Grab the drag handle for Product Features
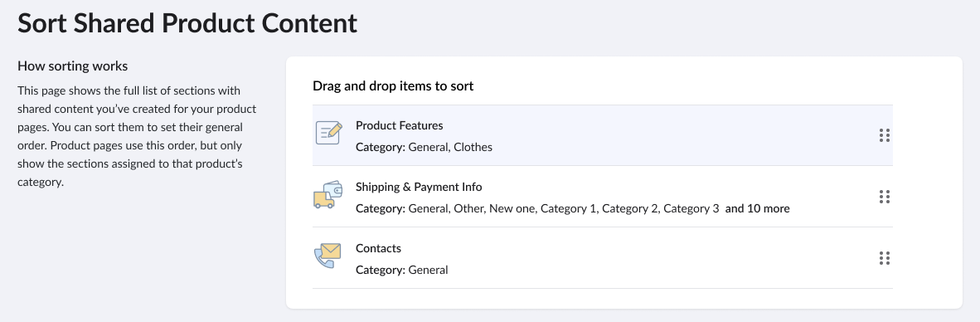Viewport: 980px width, 322px height. point(885,135)
